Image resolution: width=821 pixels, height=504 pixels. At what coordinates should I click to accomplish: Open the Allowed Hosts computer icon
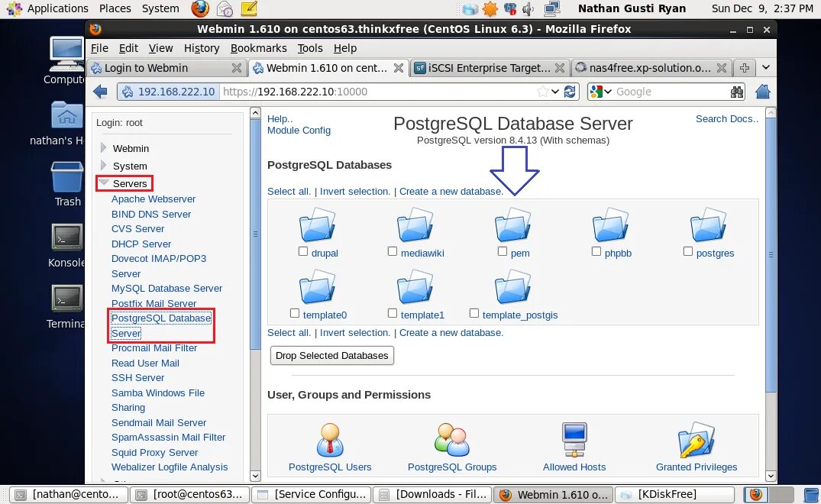pyautogui.click(x=574, y=440)
